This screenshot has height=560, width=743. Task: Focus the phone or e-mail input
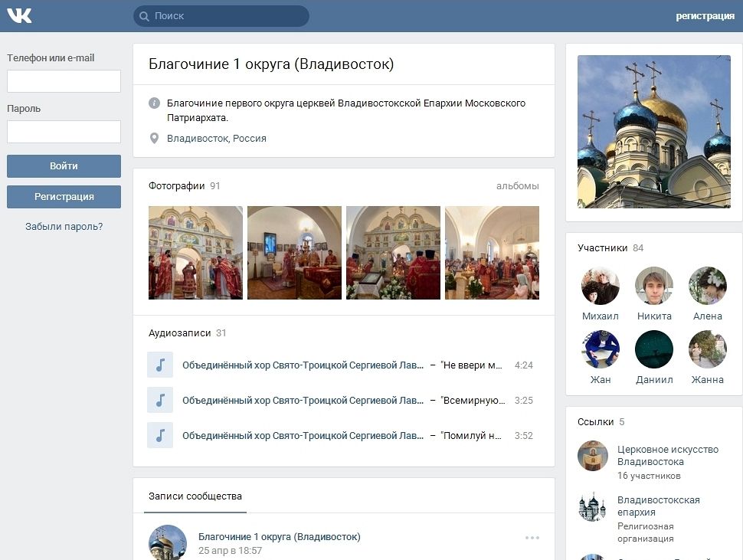(64, 81)
